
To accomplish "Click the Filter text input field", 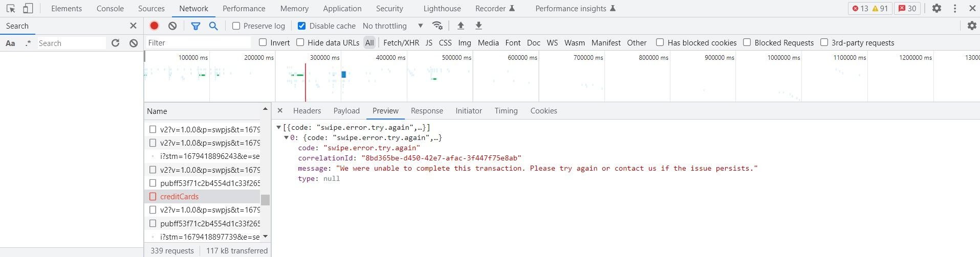I will click(x=199, y=43).
